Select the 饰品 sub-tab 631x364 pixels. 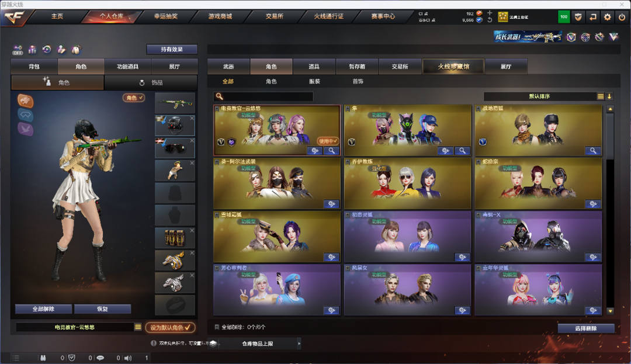click(x=151, y=82)
